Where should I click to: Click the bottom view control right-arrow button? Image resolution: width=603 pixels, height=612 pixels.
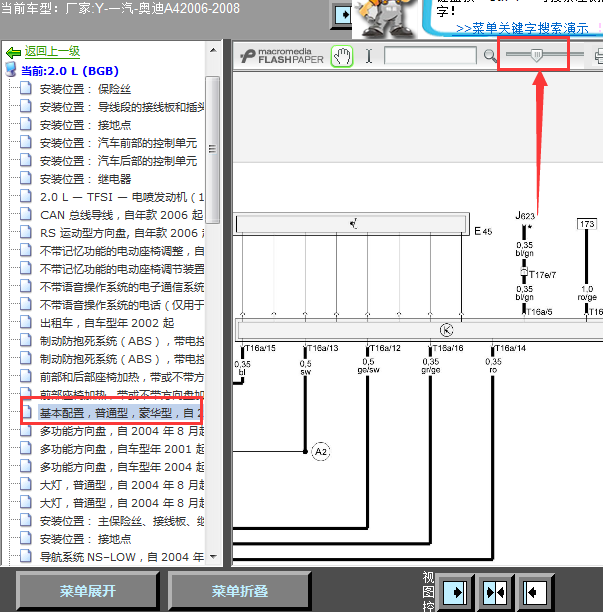pos(455,592)
